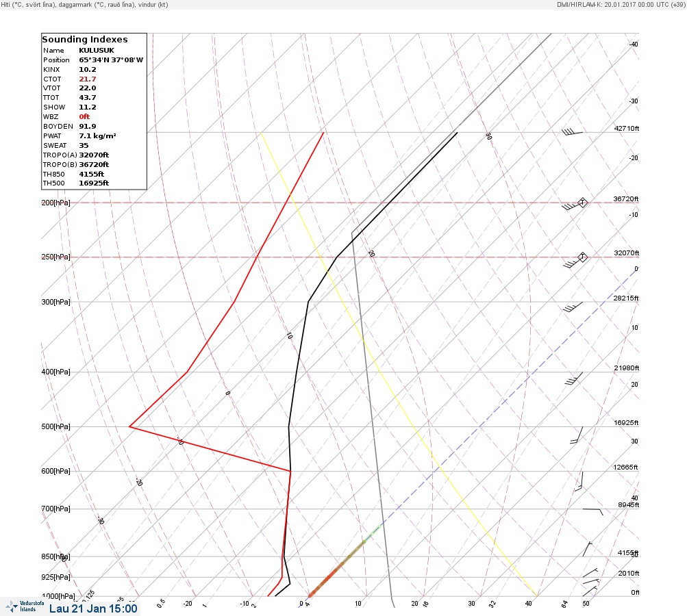Click the '21980ft' height label
Image resolution: width=687 pixels, height=616 pixels.
pos(627,368)
